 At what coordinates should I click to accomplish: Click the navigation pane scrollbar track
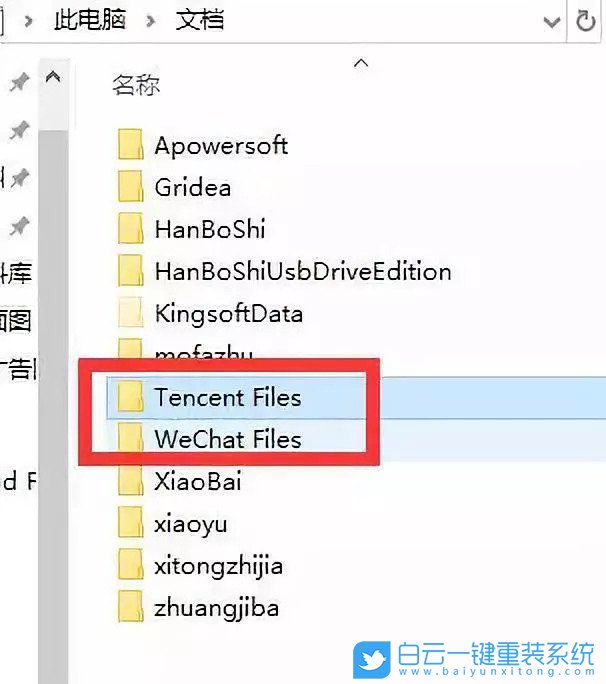click(x=53, y=393)
